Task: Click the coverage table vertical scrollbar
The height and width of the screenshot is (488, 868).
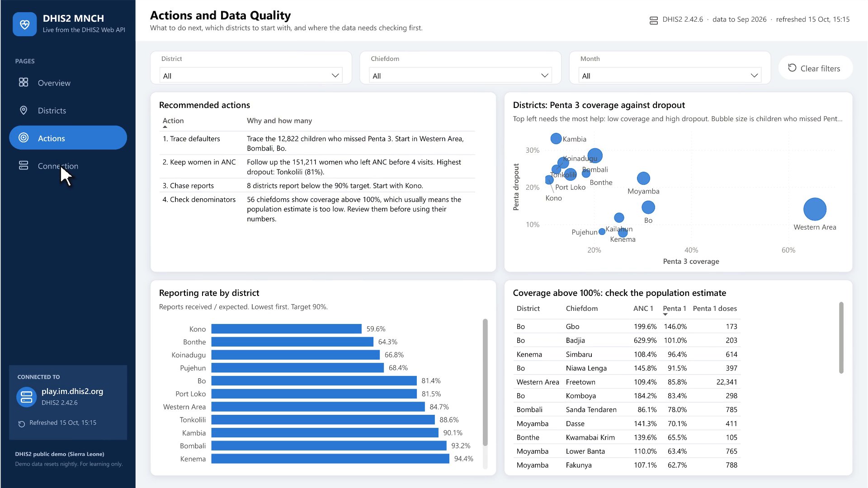Action: (841, 338)
